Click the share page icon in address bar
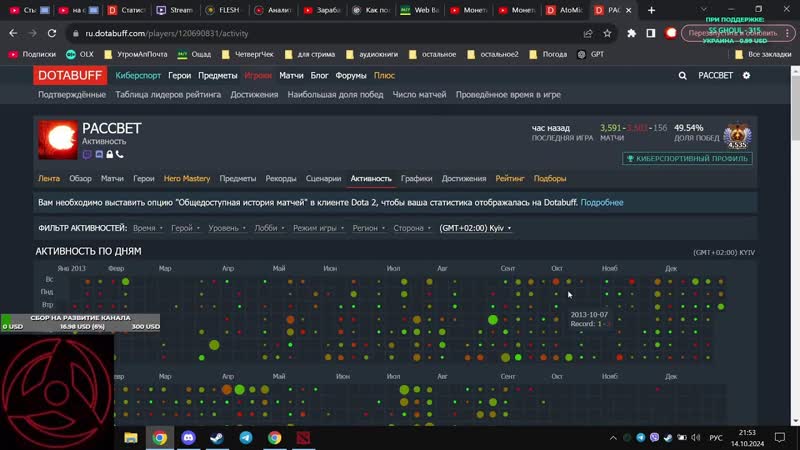800x450 pixels. (588, 33)
